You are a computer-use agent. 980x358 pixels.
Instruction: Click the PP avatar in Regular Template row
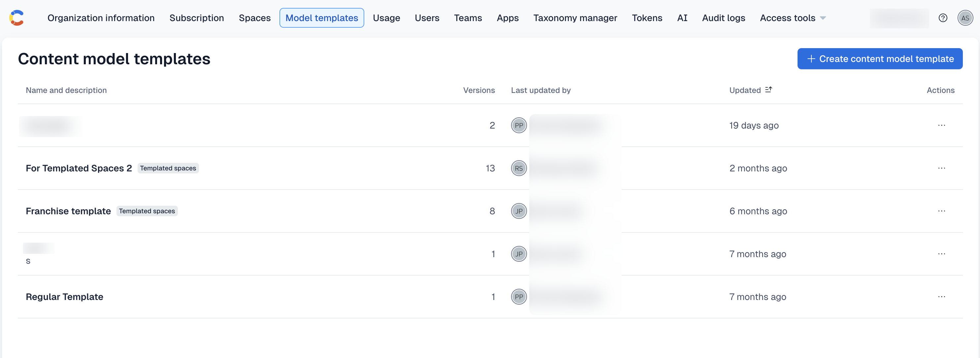(518, 297)
